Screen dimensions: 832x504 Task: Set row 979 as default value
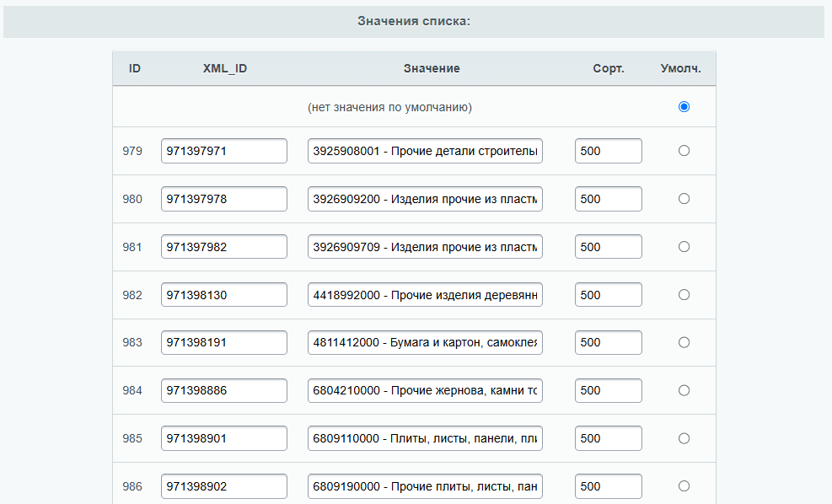pos(684,151)
